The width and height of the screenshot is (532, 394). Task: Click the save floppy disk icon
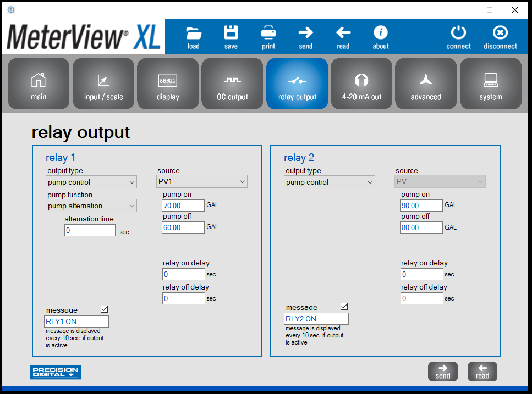pos(231,33)
